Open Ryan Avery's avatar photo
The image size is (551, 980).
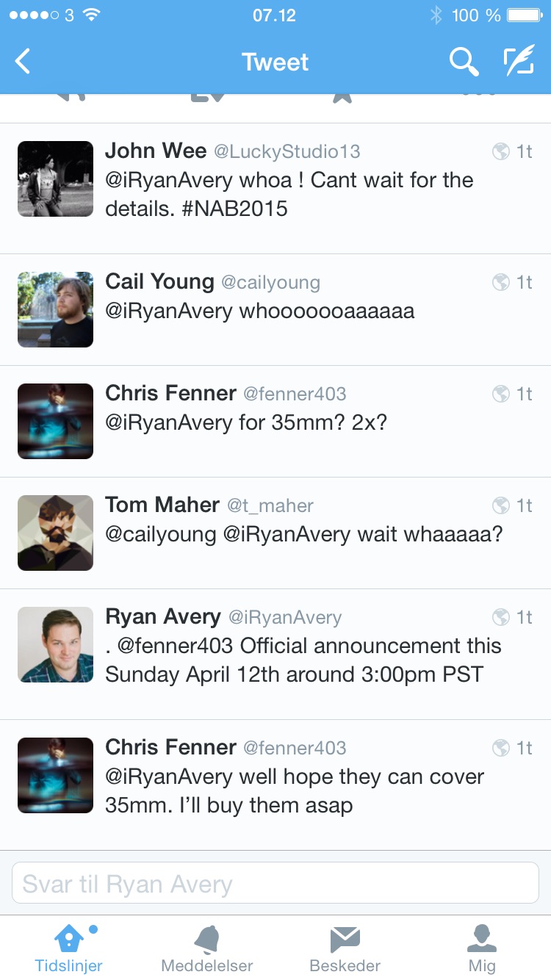click(56, 645)
